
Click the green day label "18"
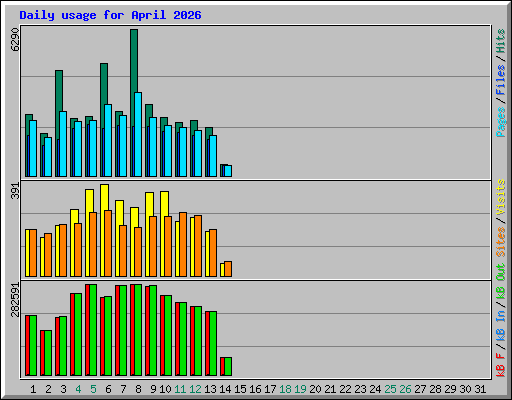coord(285,389)
